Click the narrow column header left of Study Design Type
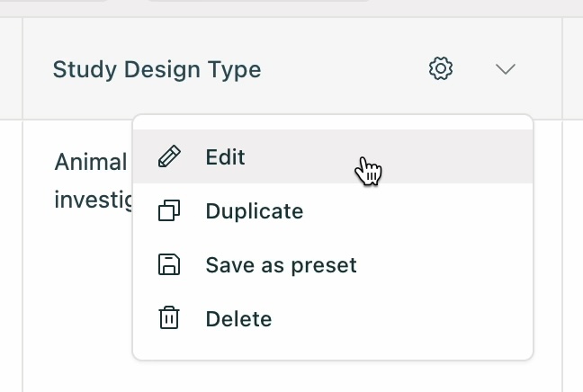Screen dimensions: 583x392 (11, 68)
